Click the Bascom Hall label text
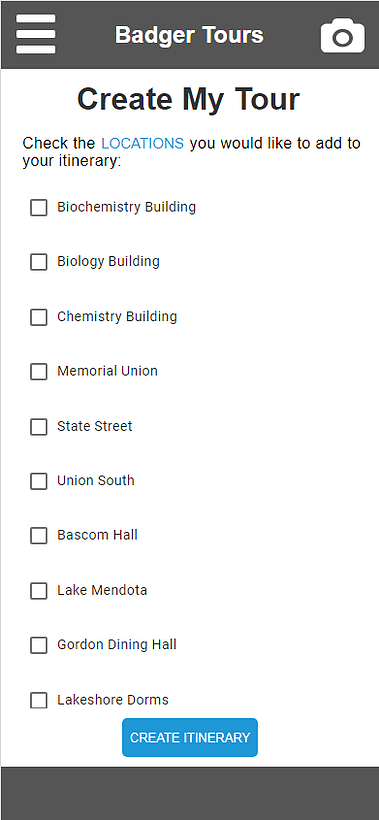This screenshot has width=379, height=820. [x=97, y=536]
